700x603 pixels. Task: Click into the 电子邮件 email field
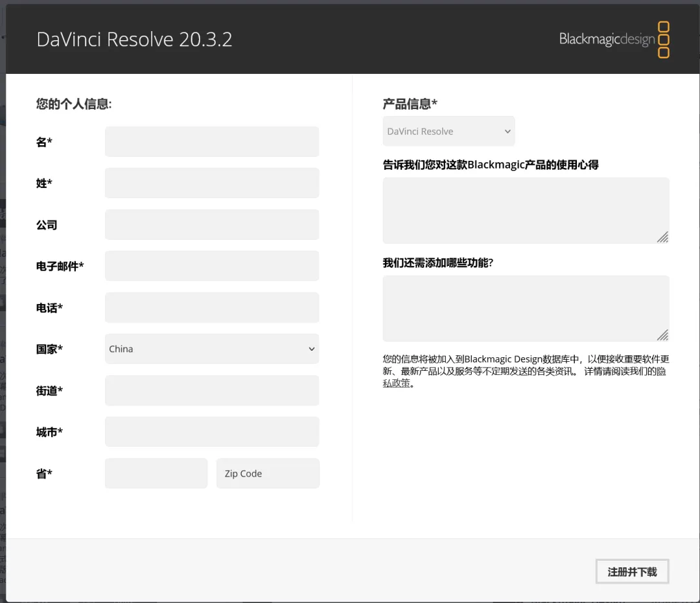(212, 266)
